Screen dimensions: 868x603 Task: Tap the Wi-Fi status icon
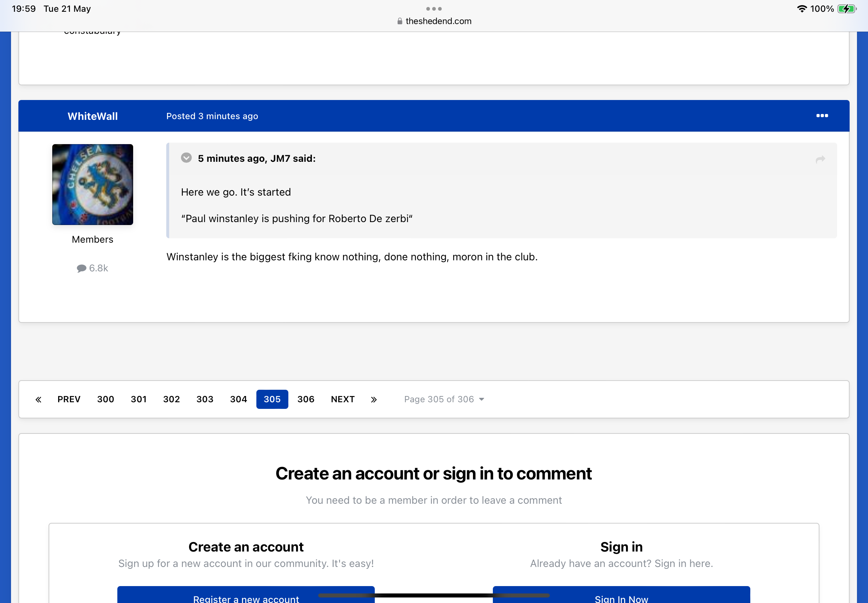point(801,9)
